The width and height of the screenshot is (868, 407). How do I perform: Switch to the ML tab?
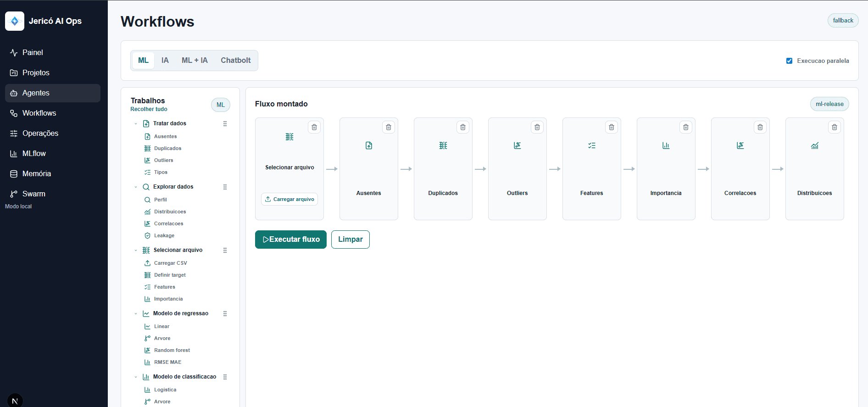tap(143, 61)
